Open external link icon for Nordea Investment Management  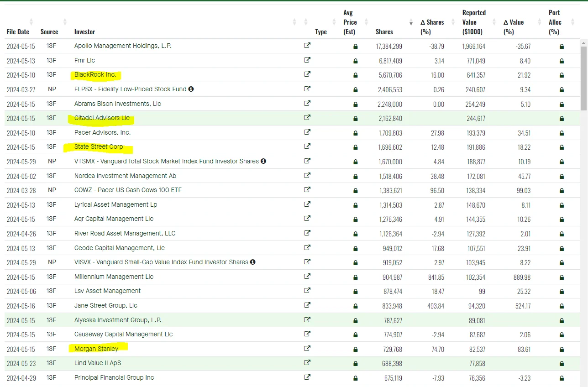[307, 176]
